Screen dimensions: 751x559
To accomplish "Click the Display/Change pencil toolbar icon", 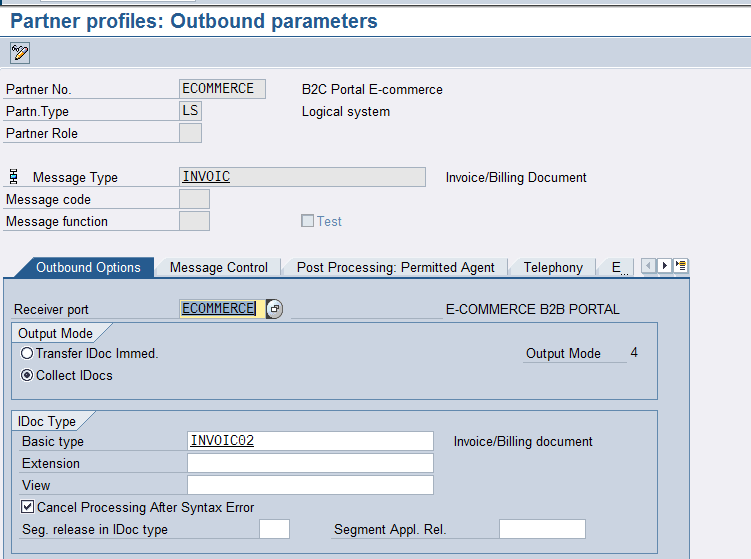I will click(20, 52).
